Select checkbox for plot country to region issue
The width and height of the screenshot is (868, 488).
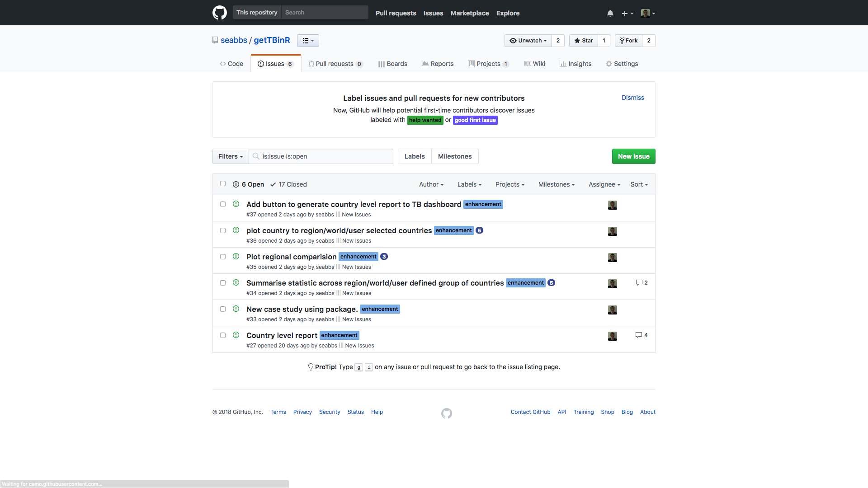click(223, 230)
